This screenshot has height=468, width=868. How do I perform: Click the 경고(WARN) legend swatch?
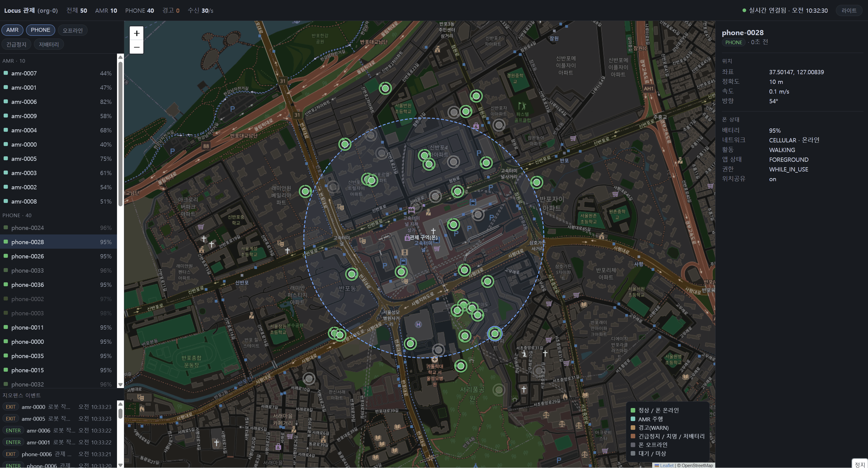pos(633,428)
